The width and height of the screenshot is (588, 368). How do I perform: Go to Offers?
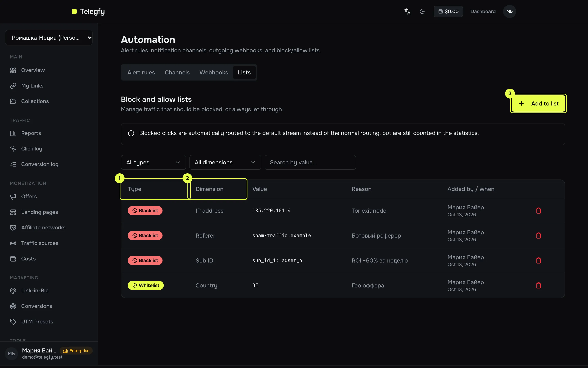[x=49, y=196]
